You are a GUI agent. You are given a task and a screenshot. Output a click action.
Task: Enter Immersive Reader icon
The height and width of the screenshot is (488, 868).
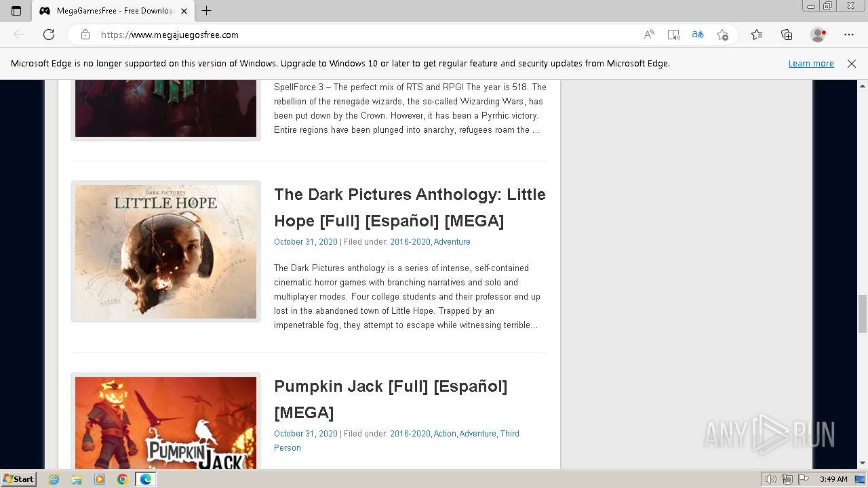673,35
